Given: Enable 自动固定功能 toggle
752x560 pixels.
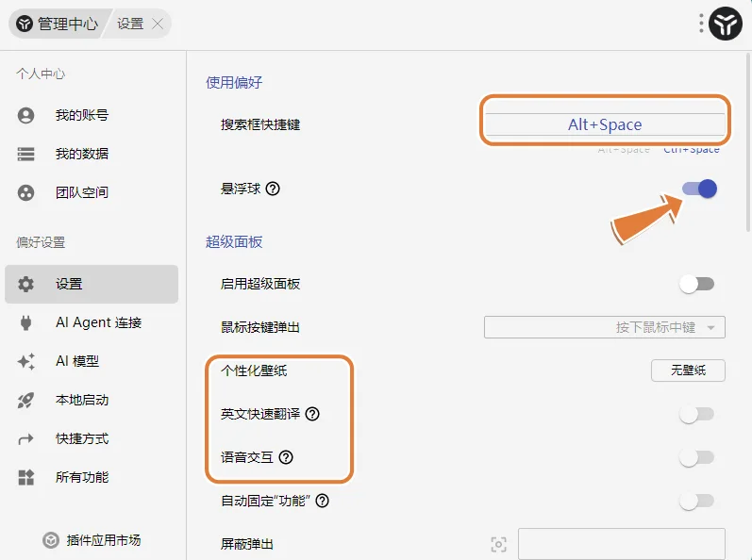Looking at the screenshot, I should [697, 502].
